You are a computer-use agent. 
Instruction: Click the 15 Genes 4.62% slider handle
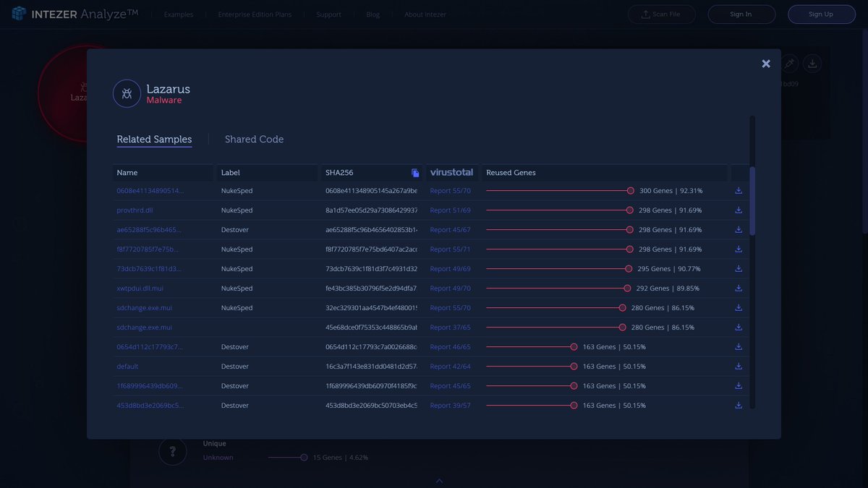pyautogui.click(x=304, y=458)
